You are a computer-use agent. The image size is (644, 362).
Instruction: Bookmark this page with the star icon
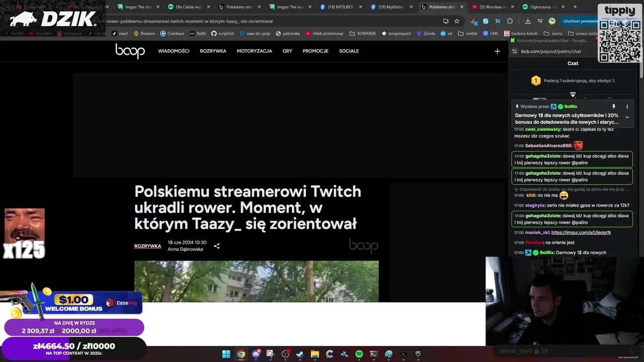(457, 21)
